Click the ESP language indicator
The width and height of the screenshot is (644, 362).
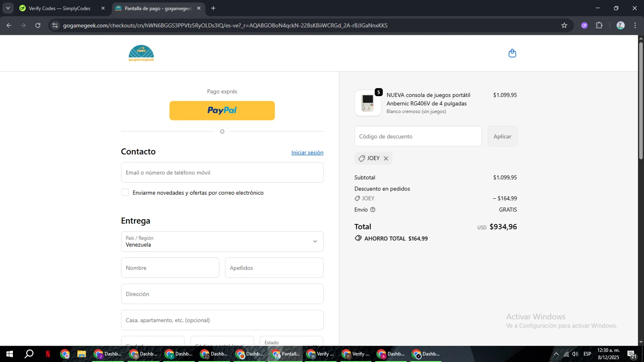[587, 354]
